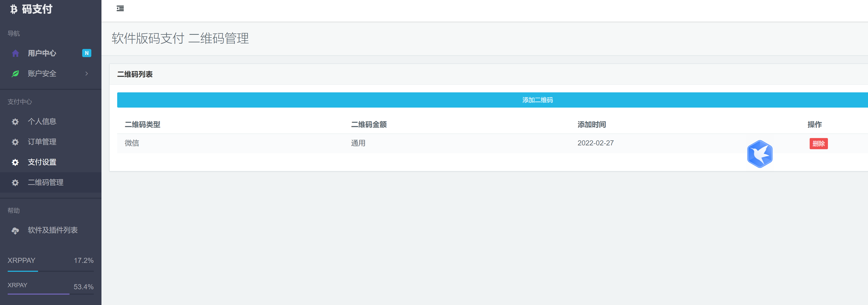This screenshot has height=305, width=868.
Task: Click the gear icon beside 支付设置
Action: 15,162
